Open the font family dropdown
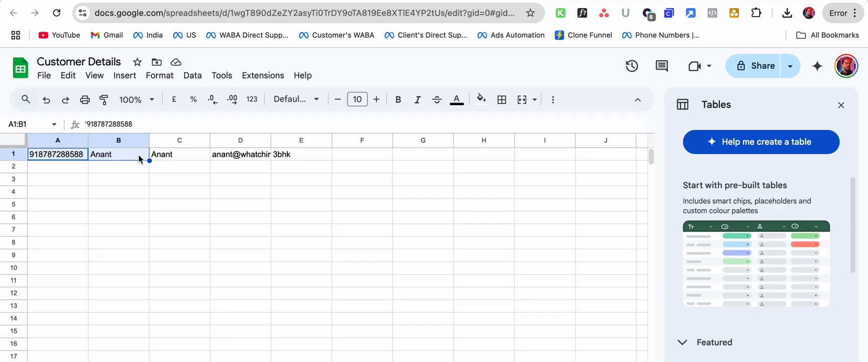Viewport: 868px width, 362px height. point(296,100)
